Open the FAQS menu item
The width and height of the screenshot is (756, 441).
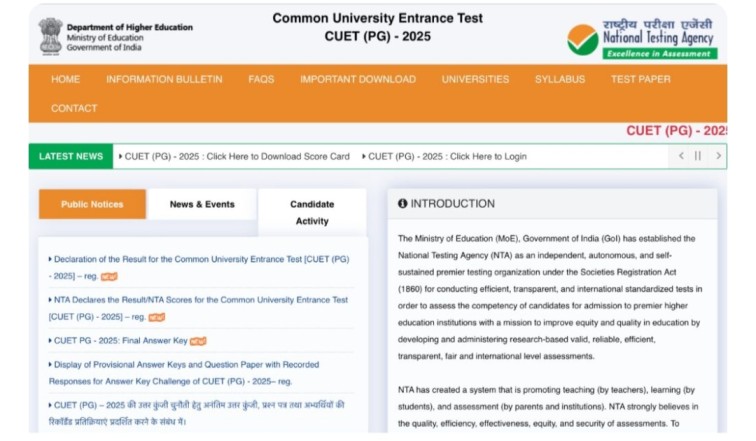261,80
